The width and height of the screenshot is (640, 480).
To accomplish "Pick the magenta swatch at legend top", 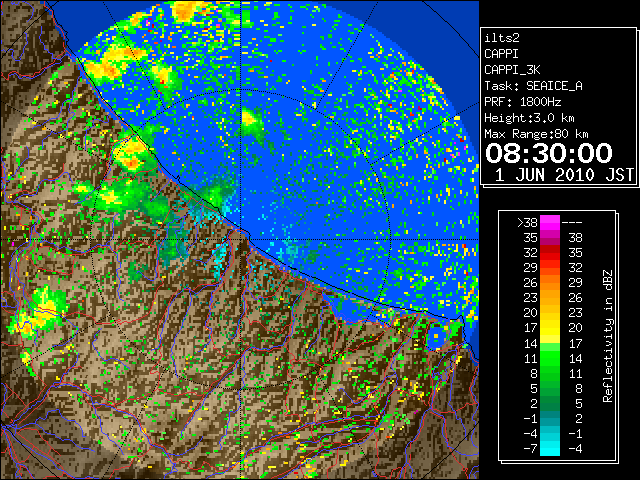I will 550,223.
